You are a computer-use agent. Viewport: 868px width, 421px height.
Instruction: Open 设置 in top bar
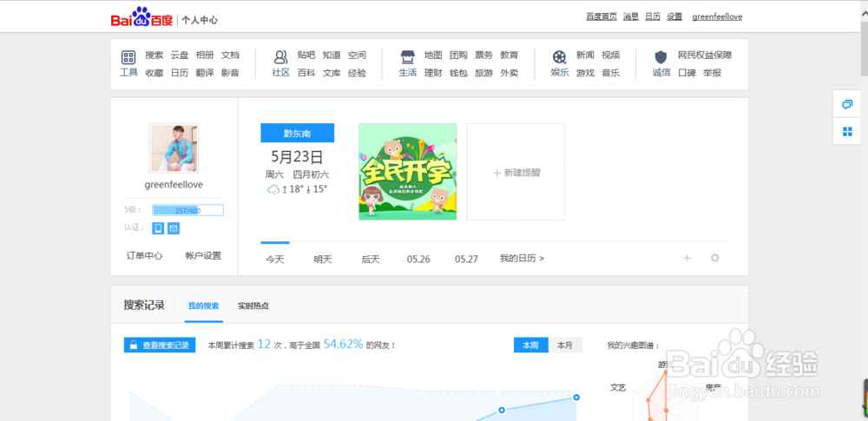tap(674, 16)
